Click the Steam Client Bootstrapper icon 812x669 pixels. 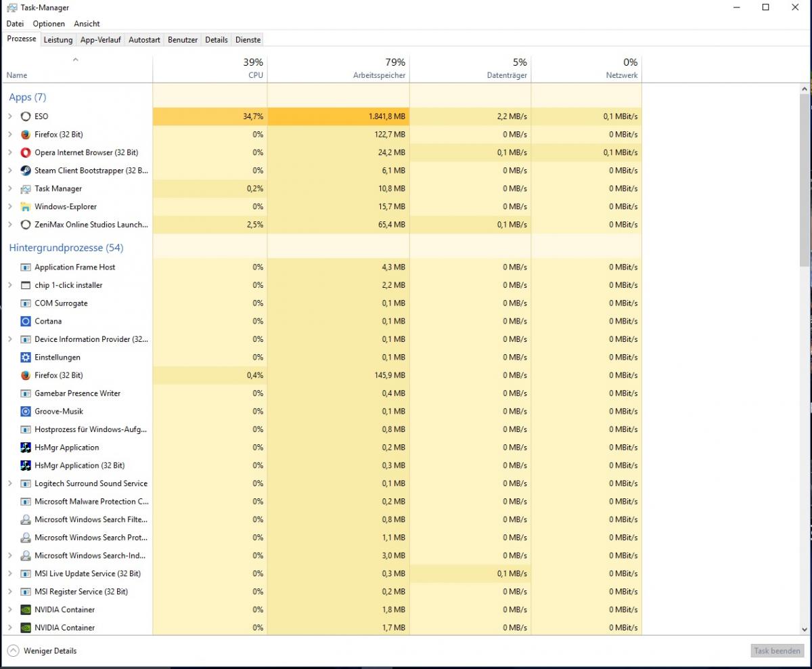26,171
